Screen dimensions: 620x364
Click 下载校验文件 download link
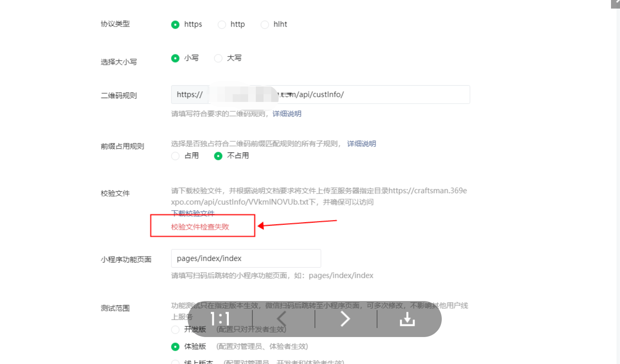[x=193, y=213]
